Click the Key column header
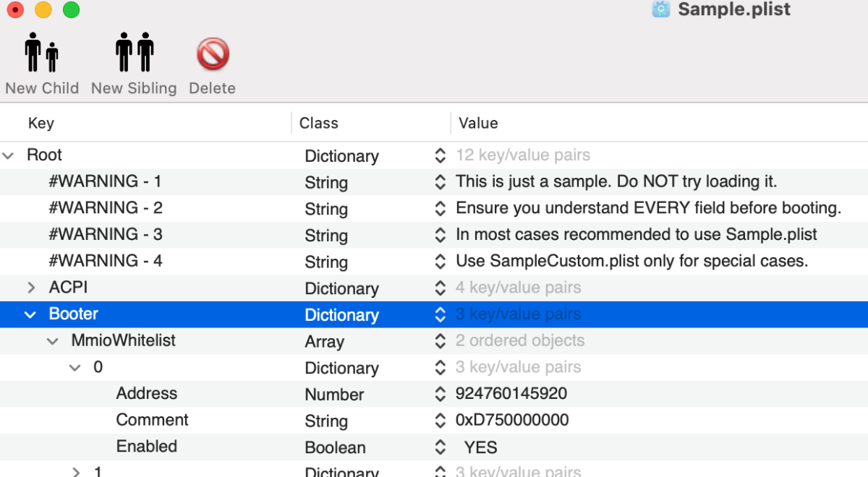868x477 pixels. click(x=41, y=123)
